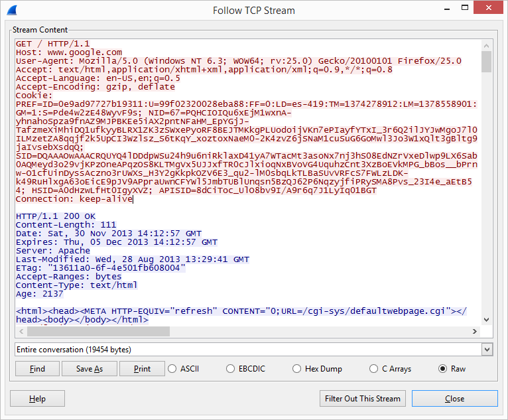Click the Last-Modified header line

133,259
